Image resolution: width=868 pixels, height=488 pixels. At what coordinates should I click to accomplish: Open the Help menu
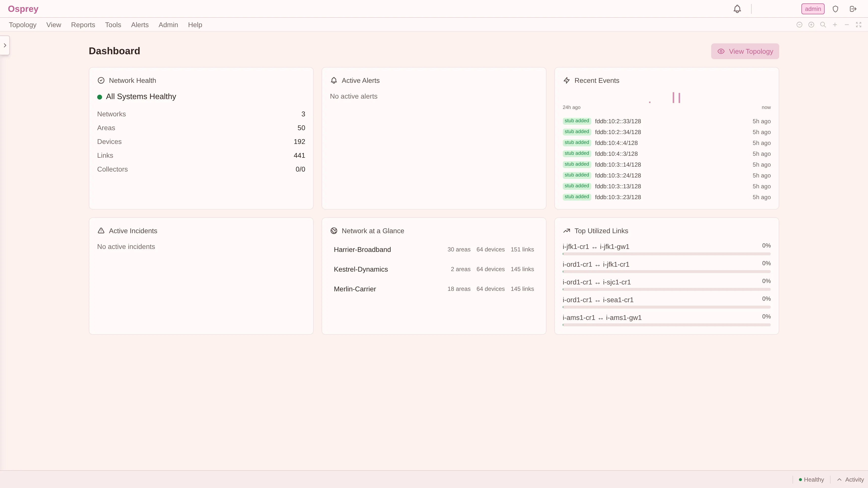coord(195,25)
